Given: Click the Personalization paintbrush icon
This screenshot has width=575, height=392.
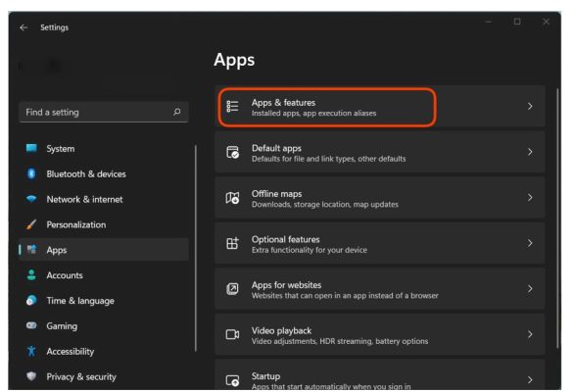Looking at the screenshot, I should [x=31, y=224].
